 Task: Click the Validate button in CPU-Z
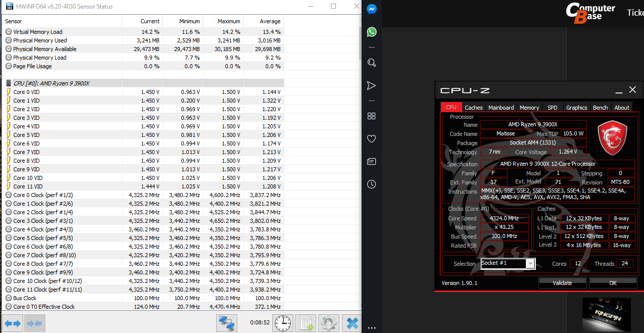(562, 283)
